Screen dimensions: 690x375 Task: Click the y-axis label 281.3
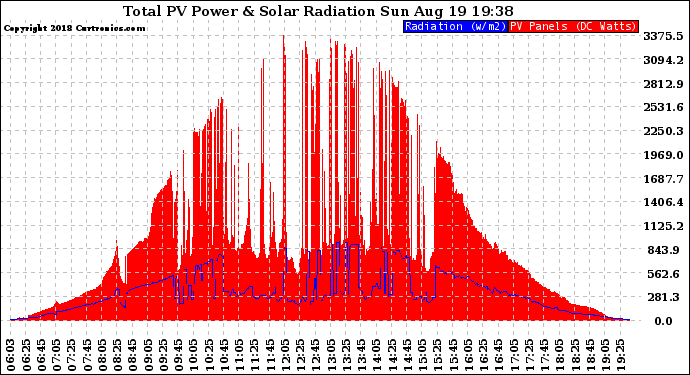click(665, 297)
